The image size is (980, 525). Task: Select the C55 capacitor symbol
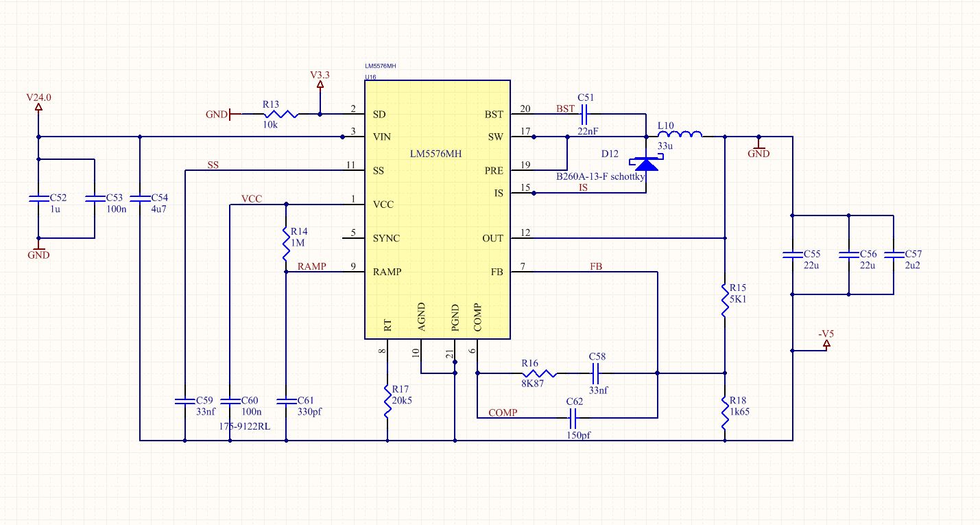coord(792,255)
